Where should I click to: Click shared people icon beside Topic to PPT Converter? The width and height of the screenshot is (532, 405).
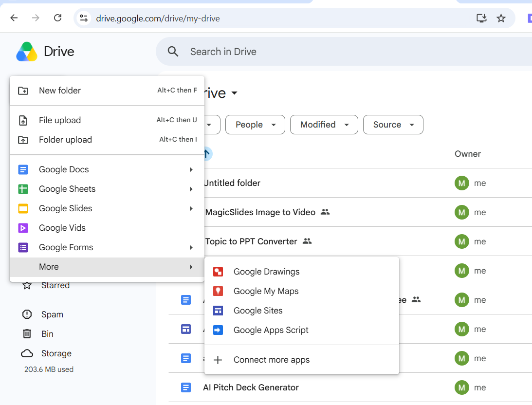click(307, 241)
